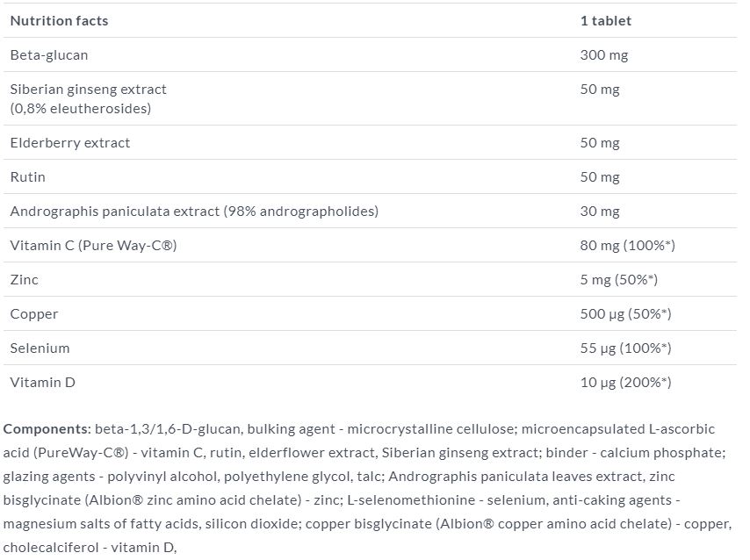This screenshot has width=750, height=560.
Task: Click the bold "Components" label
Action: pos(46,429)
